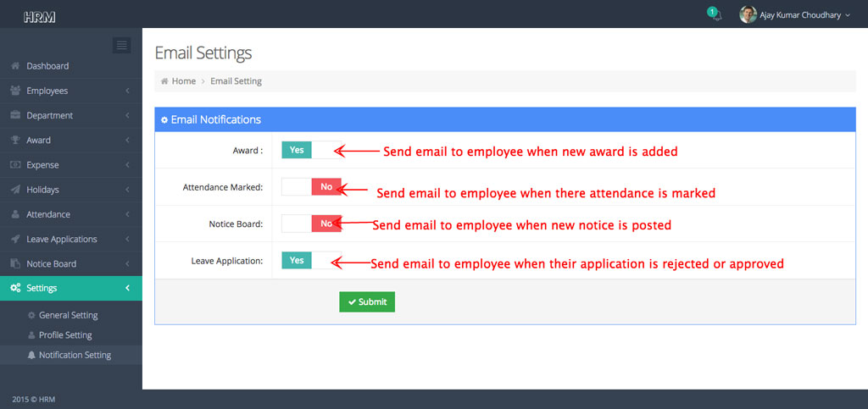Click the HRM logo in header

39,16
